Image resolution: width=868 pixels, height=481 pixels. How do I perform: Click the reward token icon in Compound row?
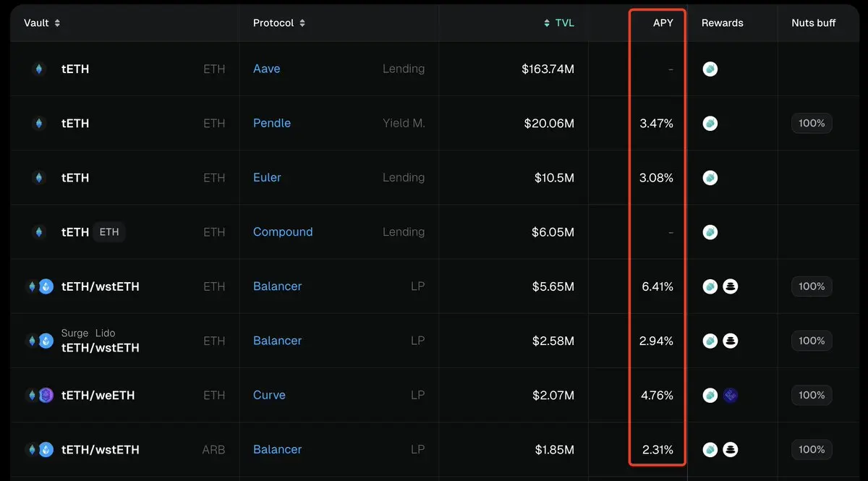tap(710, 232)
